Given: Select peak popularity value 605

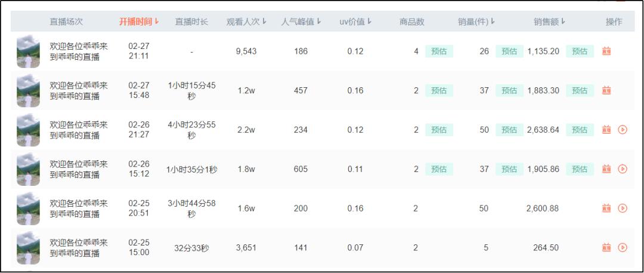Looking at the screenshot, I should pyautogui.click(x=301, y=169).
